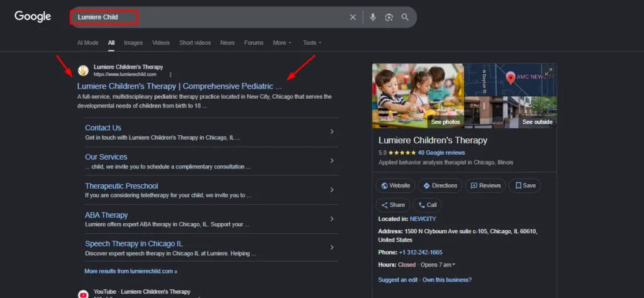The height and width of the screenshot is (298, 644).
Task: Click the phone number +1 312-242-1665
Action: click(421, 253)
